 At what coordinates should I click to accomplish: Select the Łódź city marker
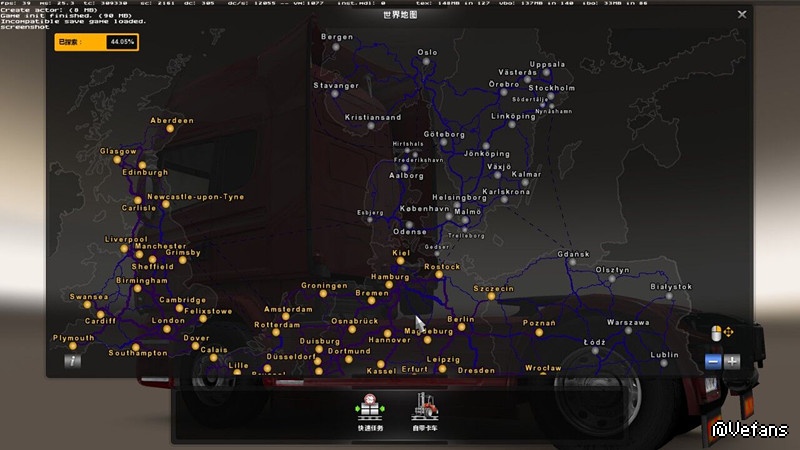pyautogui.click(x=595, y=351)
